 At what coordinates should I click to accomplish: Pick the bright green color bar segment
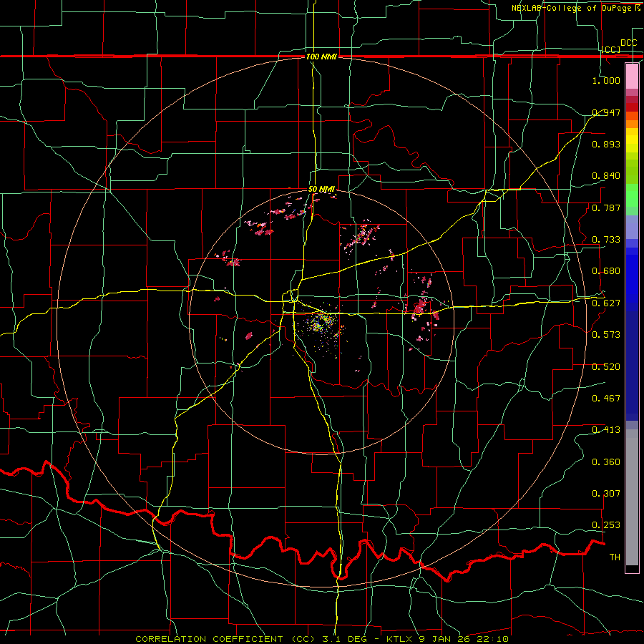(632, 195)
